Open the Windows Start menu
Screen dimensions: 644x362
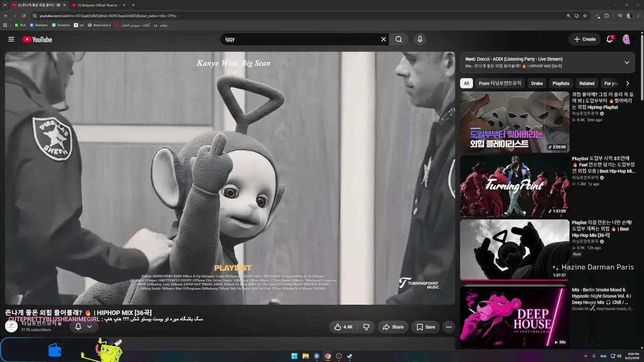point(294,356)
